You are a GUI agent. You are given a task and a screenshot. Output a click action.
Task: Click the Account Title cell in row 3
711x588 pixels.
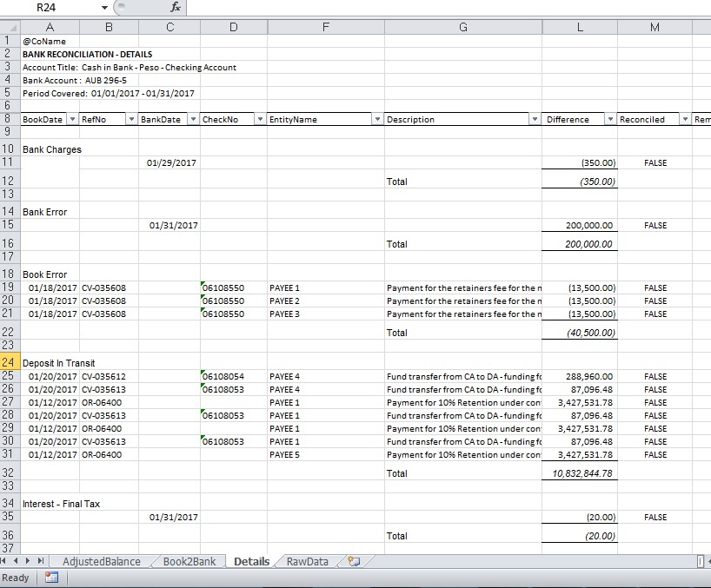point(130,68)
